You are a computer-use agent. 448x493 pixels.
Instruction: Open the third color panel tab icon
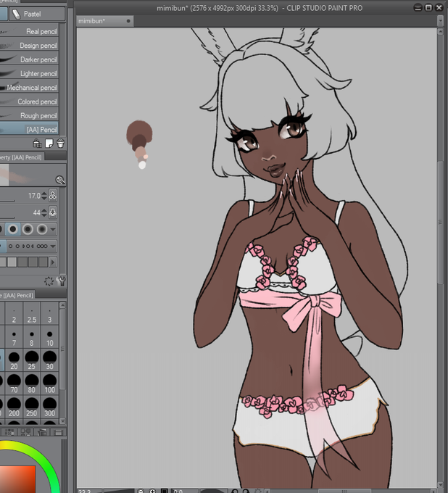(x=41, y=432)
